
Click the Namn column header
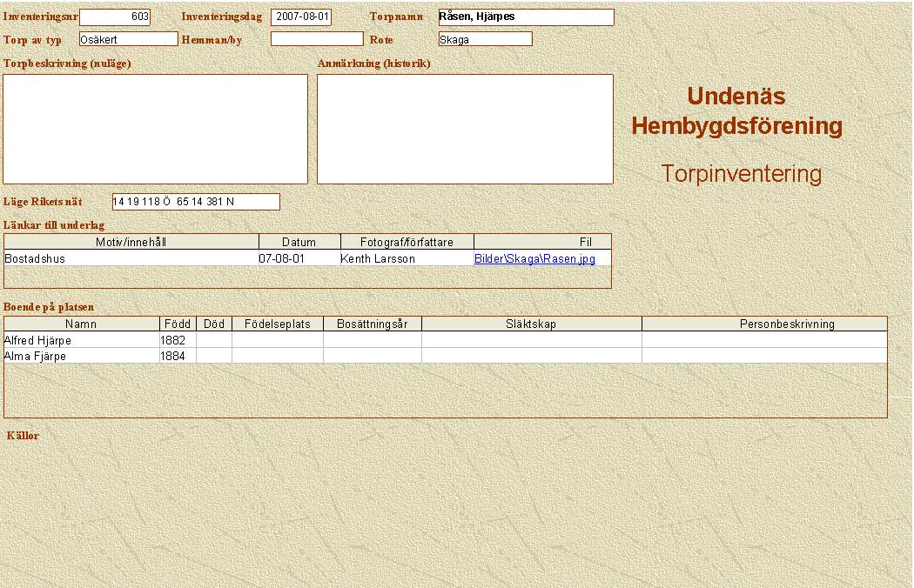[81, 324]
